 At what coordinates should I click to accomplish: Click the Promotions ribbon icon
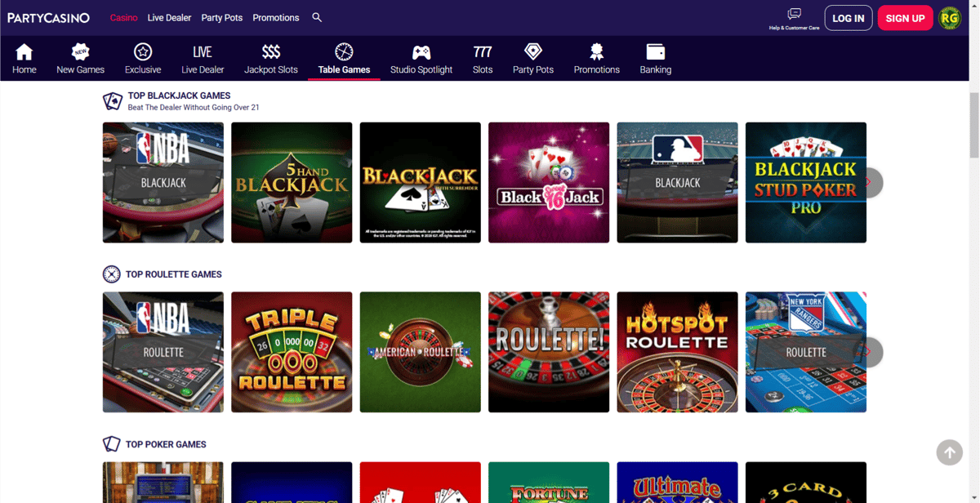point(597,52)
